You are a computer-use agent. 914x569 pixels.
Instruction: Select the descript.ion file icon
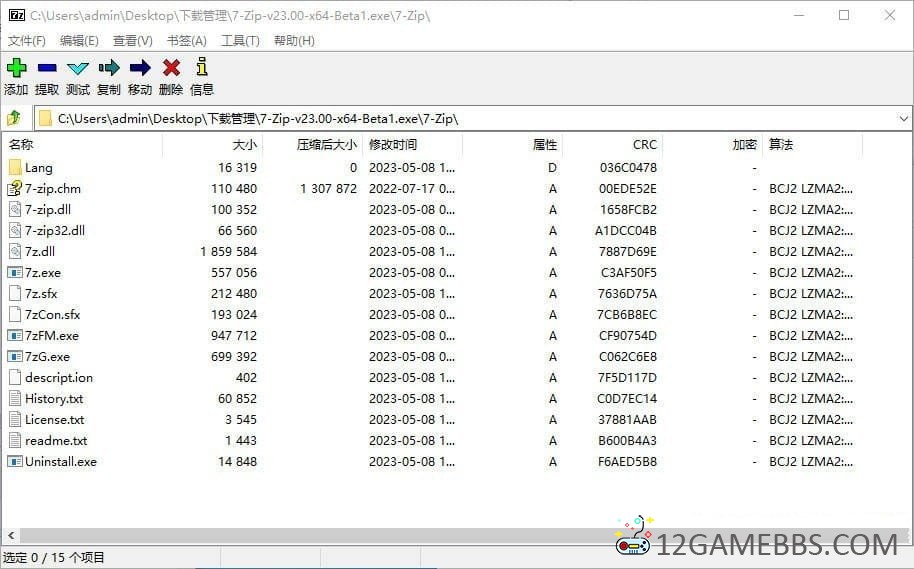(x=15, y=377)
